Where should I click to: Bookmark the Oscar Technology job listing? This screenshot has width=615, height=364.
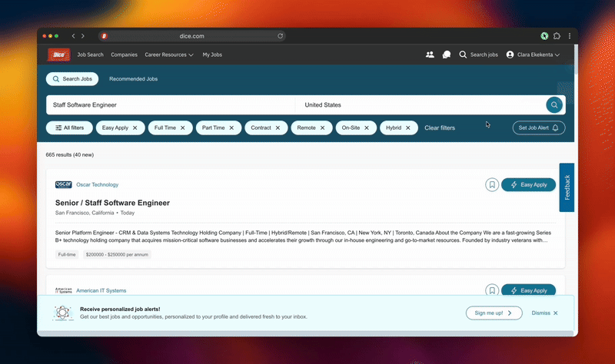pos(492,184)
